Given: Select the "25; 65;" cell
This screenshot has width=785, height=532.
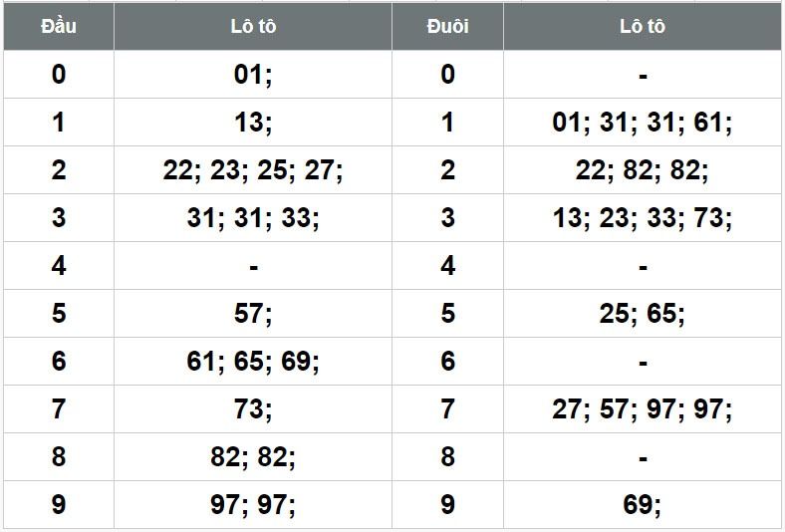Looking at the screenshot, I should pos(643,314).
